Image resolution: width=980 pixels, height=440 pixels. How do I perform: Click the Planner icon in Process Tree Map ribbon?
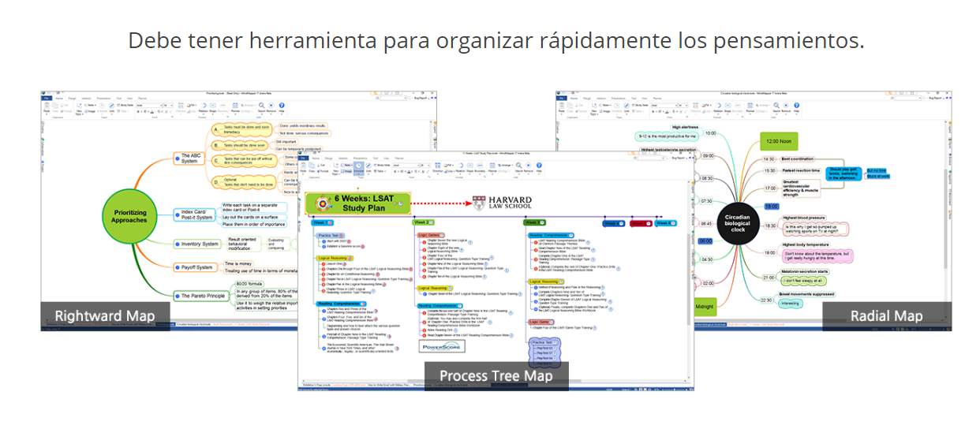(x=492, y=166)
